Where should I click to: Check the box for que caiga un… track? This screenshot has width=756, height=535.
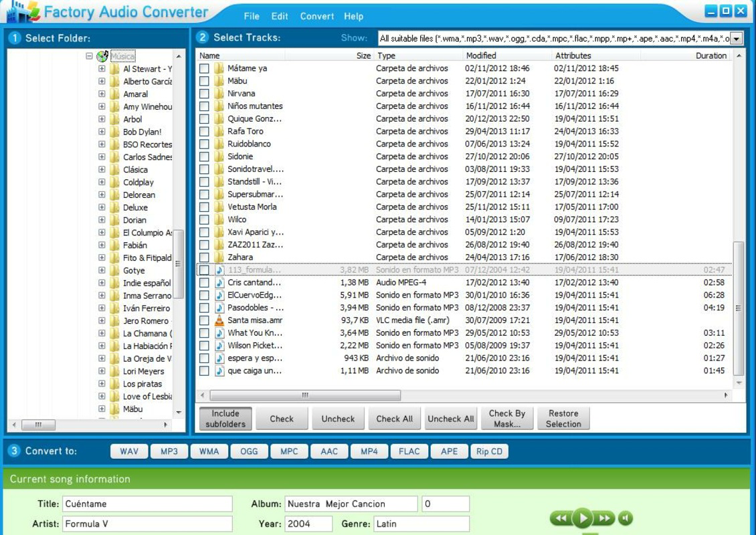tap(205, 370)
